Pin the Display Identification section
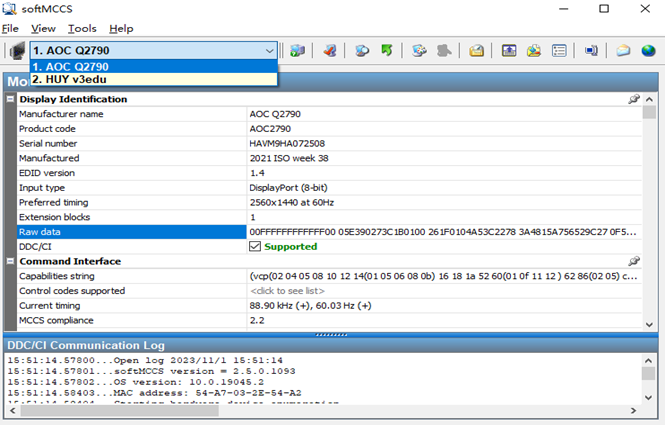 tap(634, 99)
